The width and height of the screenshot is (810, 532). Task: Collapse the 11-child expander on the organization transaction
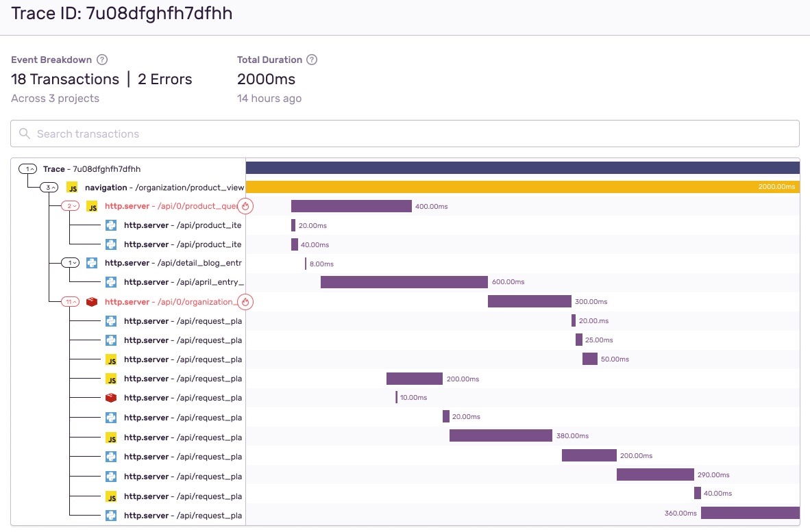(71, 301)
